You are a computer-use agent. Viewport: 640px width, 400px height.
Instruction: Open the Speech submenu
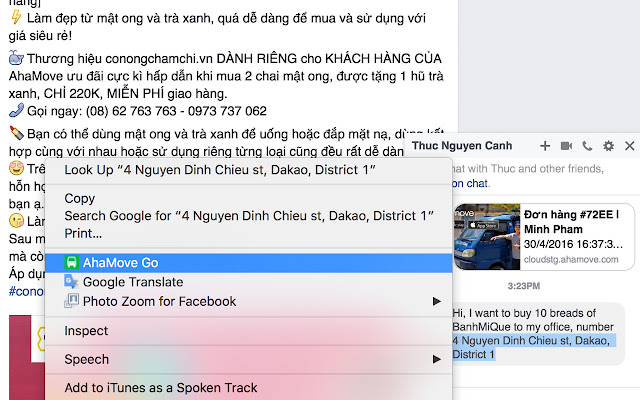248,359
